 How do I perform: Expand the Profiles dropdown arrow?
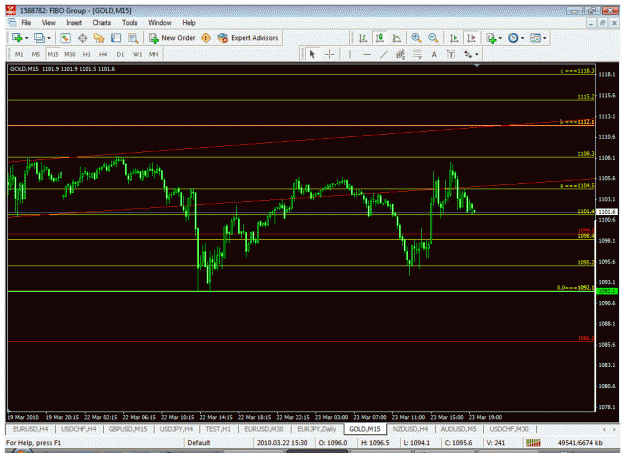[49, 38]
